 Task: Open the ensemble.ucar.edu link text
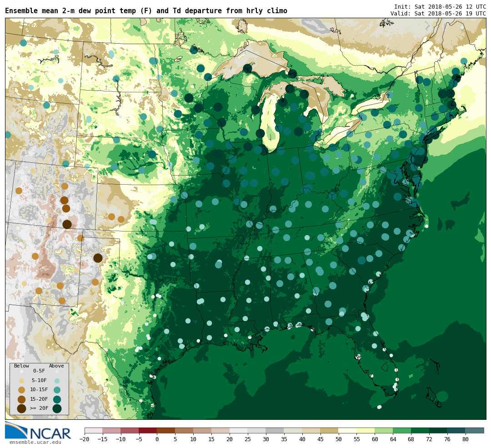pos(35,443)
